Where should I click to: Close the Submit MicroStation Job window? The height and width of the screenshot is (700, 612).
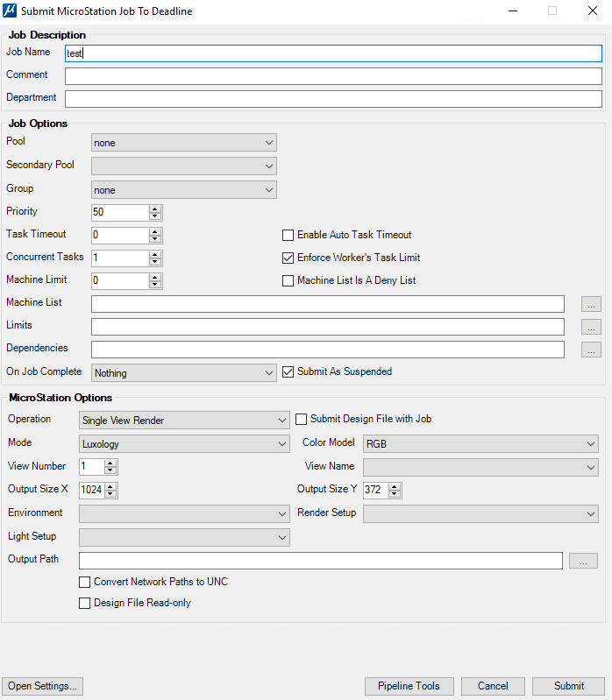593,11
